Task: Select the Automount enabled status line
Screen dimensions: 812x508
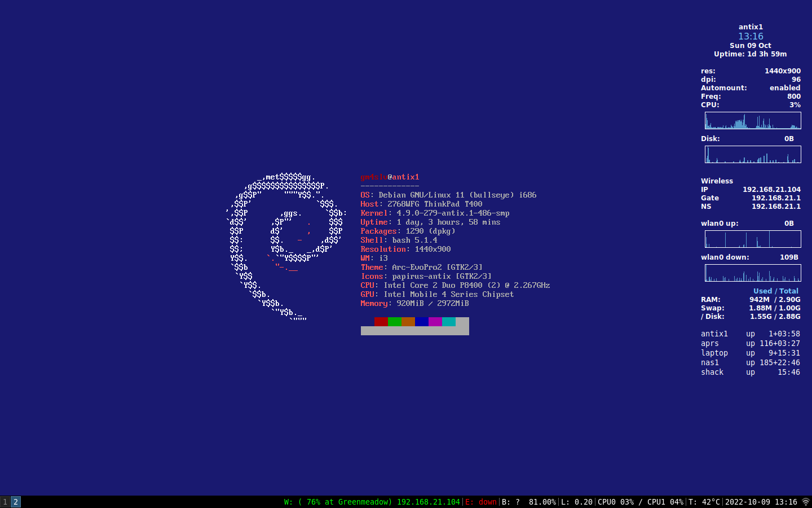Action: (751, 87)
